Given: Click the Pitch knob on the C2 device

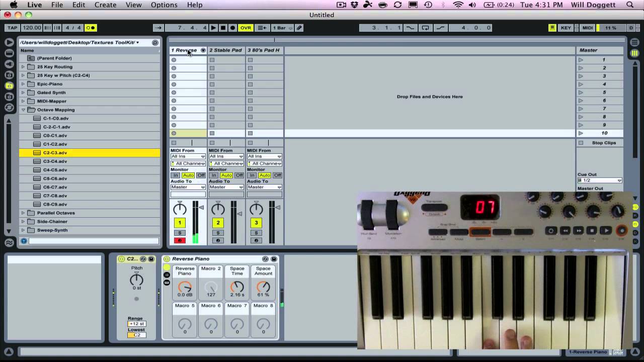Looking at the screenshot, I should coord(136,280).
